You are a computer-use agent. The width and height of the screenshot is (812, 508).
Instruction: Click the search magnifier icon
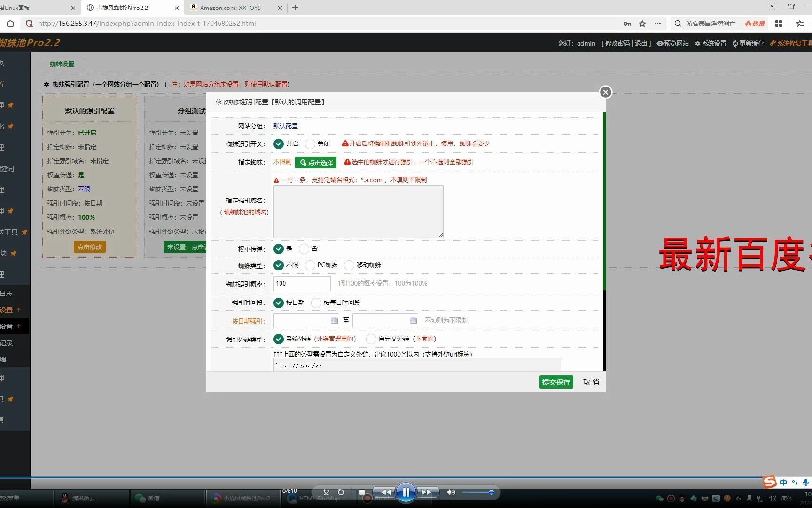pyautogui.click(x=678, y=24)
